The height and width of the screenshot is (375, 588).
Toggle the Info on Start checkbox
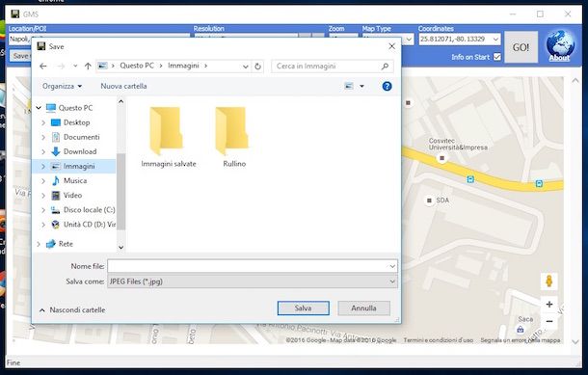pyautogui.click(x=497, y=57)
